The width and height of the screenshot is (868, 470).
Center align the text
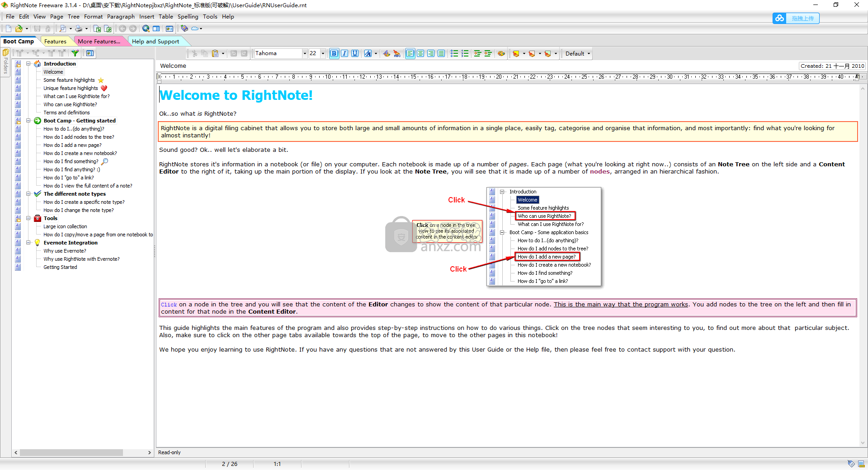coord(420,53)
